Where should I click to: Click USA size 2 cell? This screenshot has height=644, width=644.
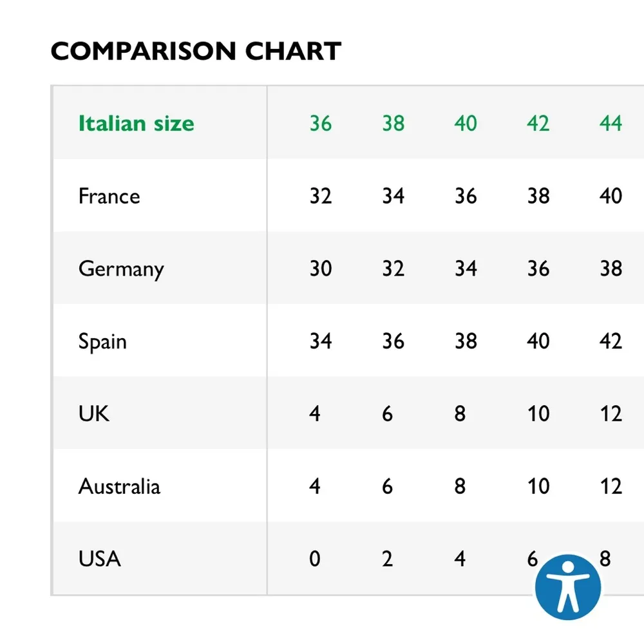coord(387,559)
